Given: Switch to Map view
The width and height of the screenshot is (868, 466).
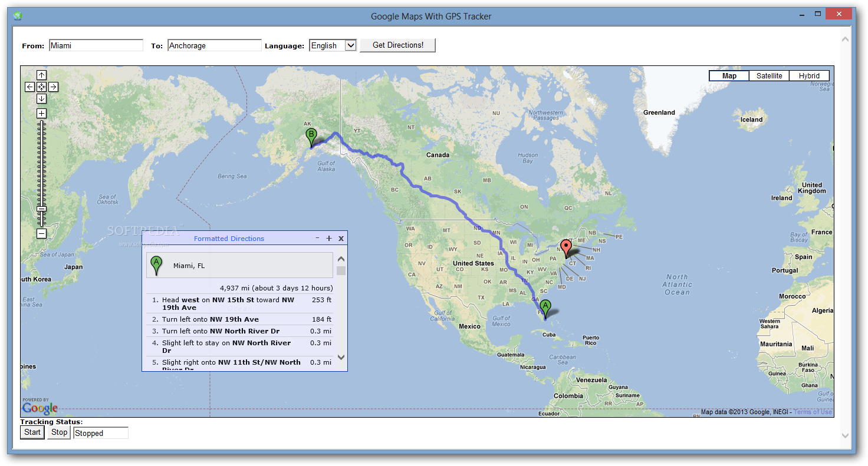Looking at the screenshot, I should coord(729,75).
